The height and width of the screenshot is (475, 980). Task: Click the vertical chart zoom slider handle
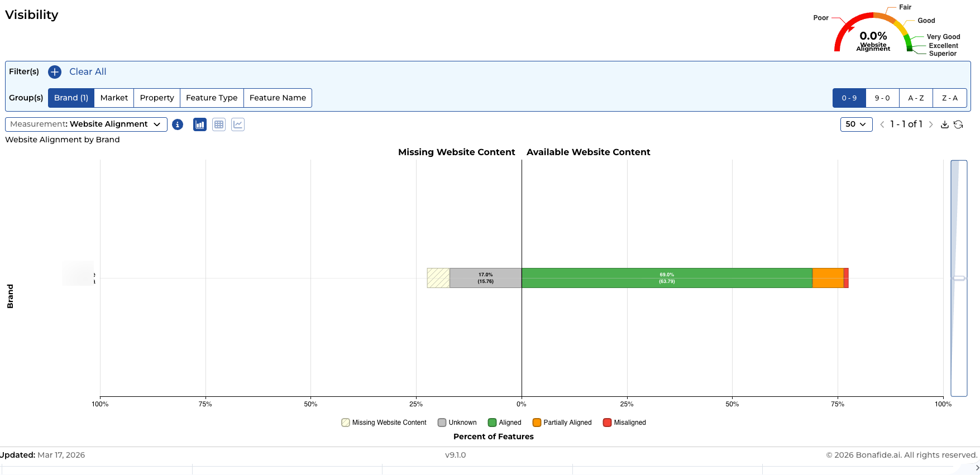[x=959, y=278]
